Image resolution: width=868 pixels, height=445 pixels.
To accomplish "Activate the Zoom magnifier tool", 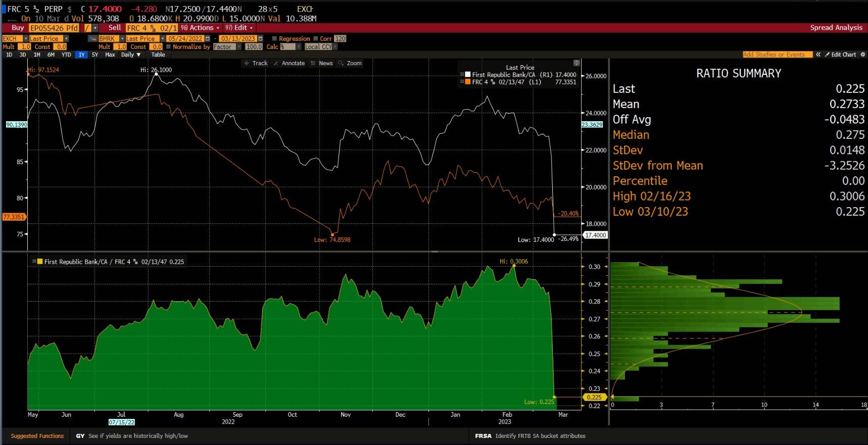I will [x=350, y=63].
